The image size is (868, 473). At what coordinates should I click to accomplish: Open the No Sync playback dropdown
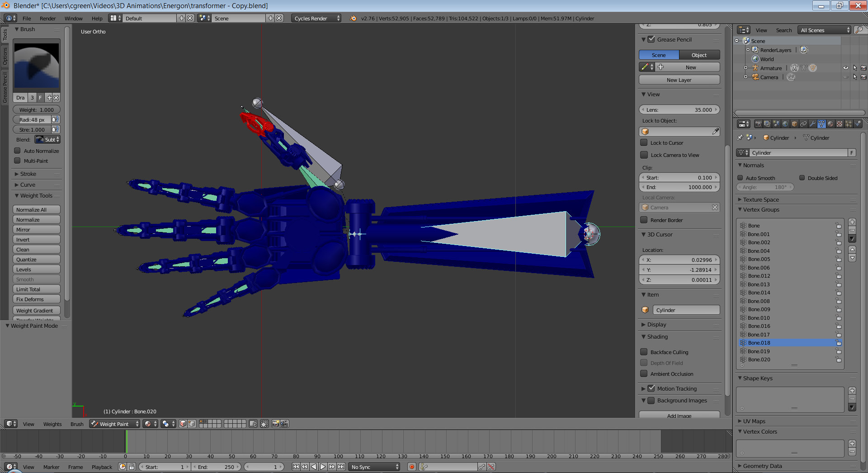pyautogui.click(x=375, y=467)
